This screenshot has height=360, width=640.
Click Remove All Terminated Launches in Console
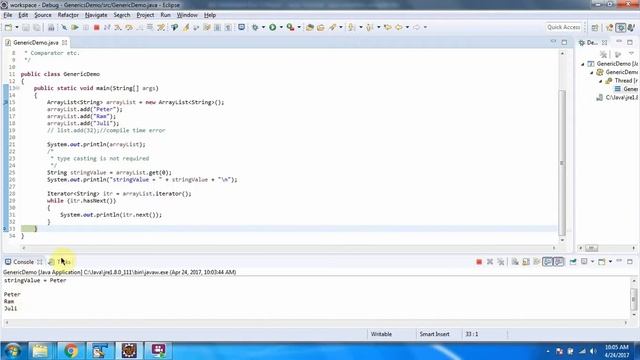tap(501, 262)
